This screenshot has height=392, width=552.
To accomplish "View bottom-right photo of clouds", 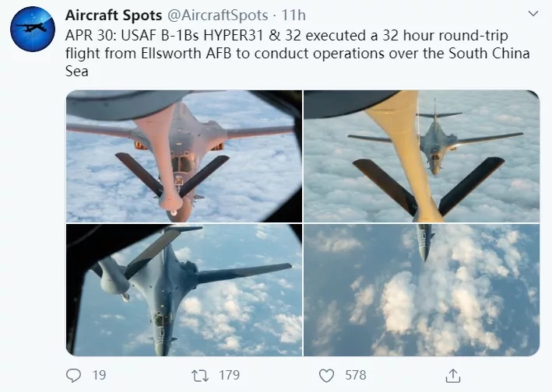I will 421,290.
